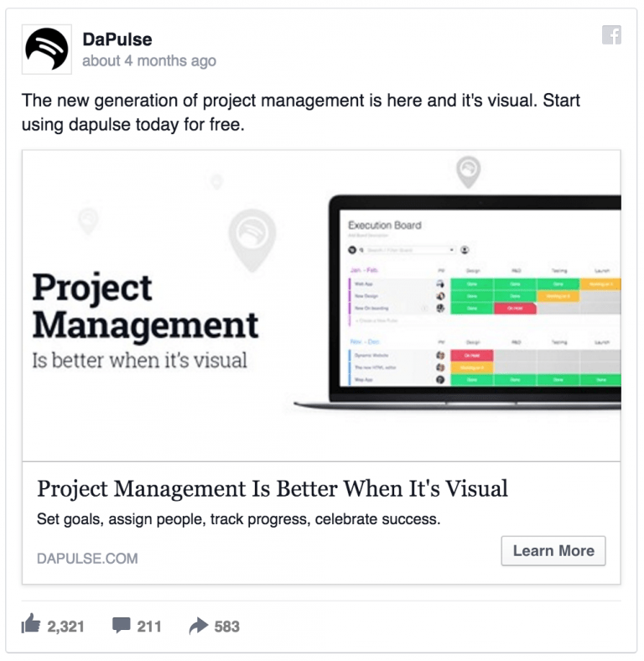This screenshot has width=644, height=661.
Task: Click the Dynamic Website row owner avatar
Action: click(440, 356)
